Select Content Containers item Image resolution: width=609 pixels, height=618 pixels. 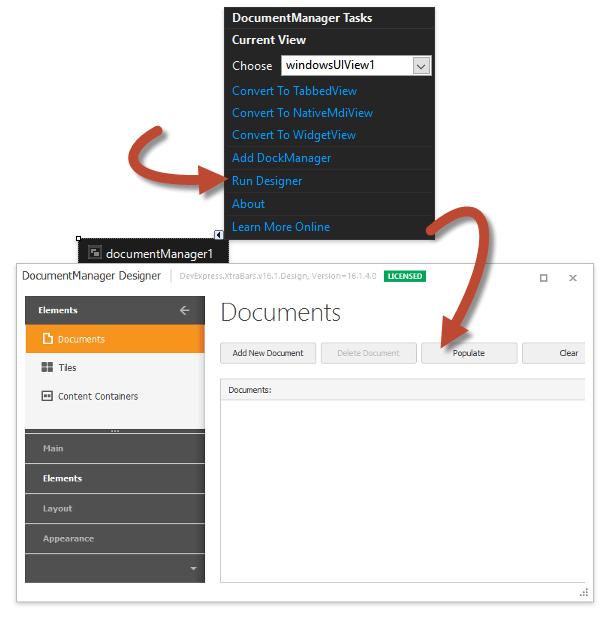coord(115,396)
